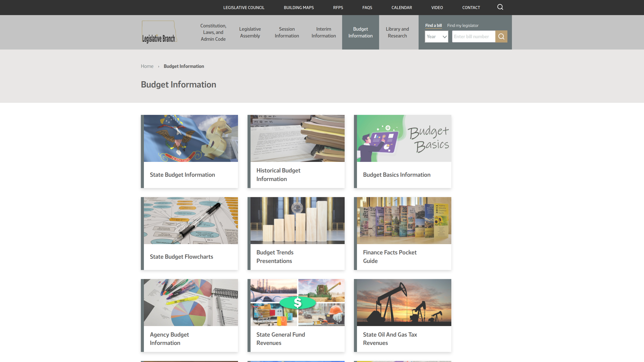Click the bill number search input field
Screen dimensions: 644x362
(474, 36)
